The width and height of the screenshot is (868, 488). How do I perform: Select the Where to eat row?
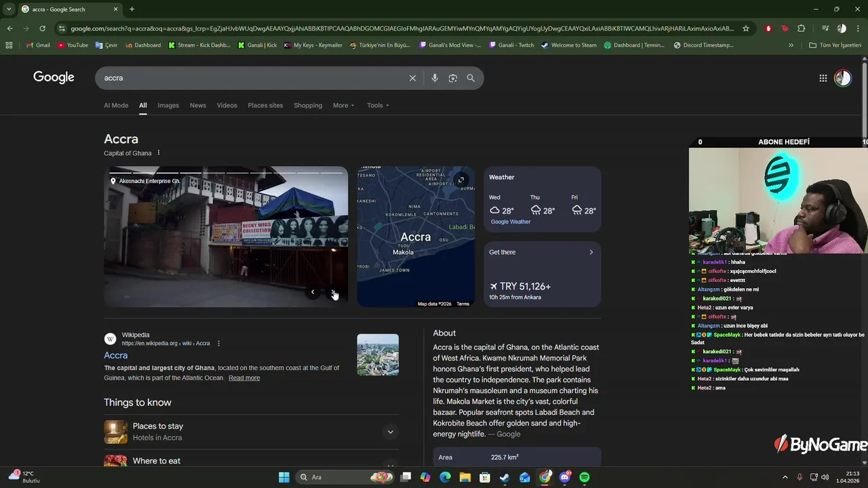[251, 461]
